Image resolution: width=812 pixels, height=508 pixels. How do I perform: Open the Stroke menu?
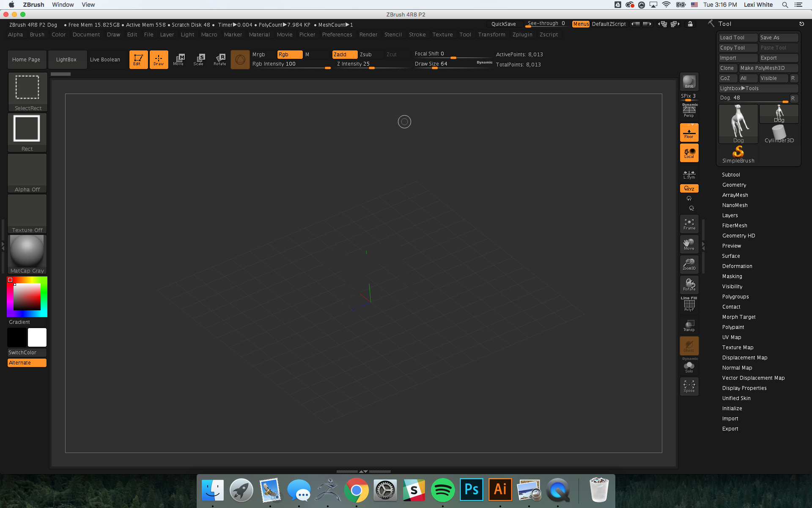pyautogui.click(x=417, y=35)
